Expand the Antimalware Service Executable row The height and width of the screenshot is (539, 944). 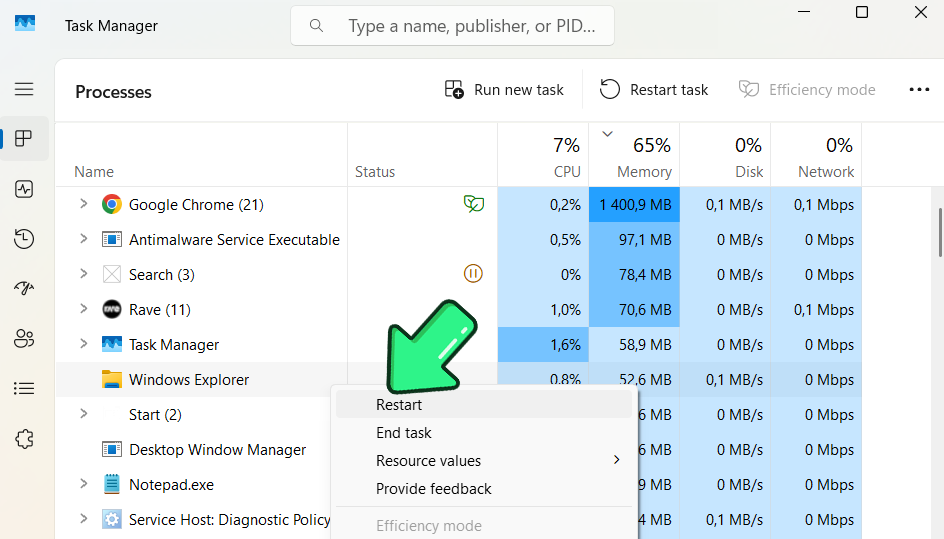84,239
